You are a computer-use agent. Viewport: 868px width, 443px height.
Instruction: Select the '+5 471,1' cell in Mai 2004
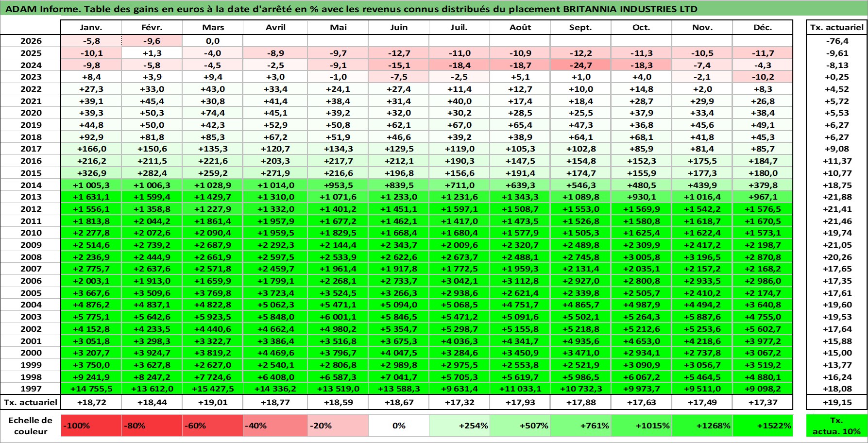tap(338, 305)
